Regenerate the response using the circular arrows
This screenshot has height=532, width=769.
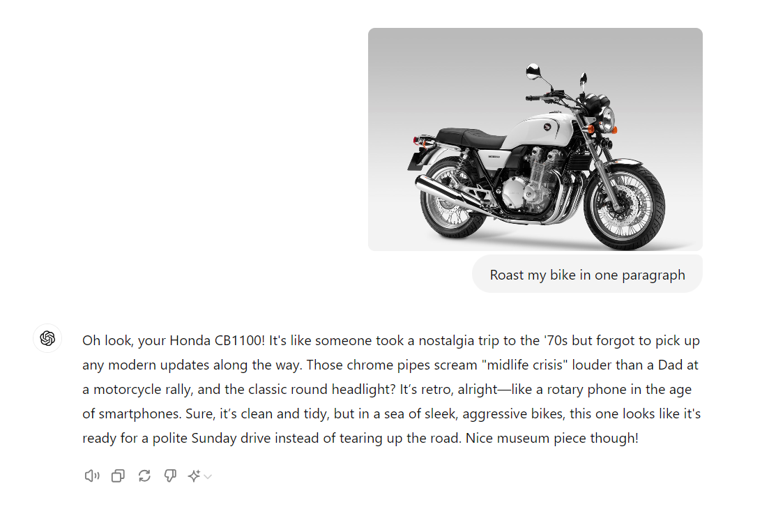click(x=144, y=476)
